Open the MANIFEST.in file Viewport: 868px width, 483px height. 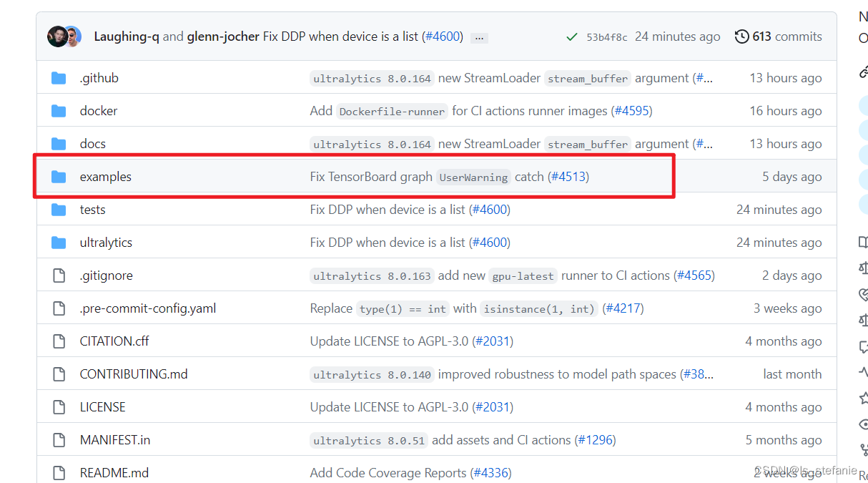tap(115, 440)
